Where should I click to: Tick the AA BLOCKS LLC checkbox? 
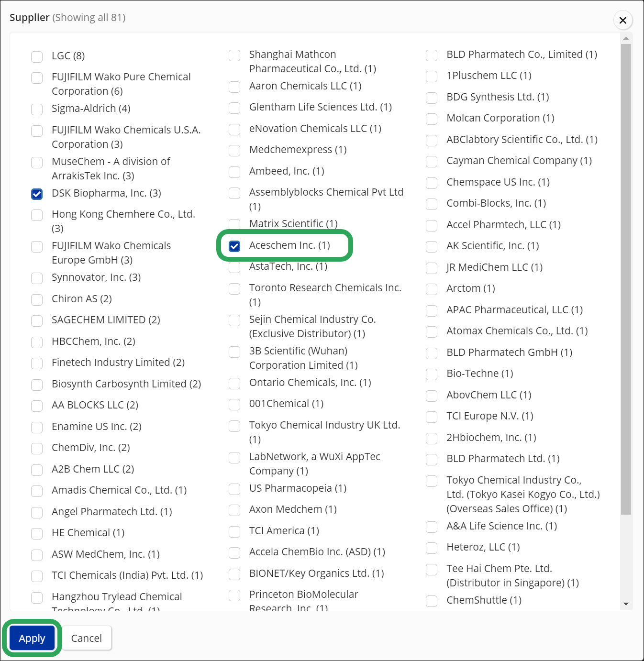point(37,406)
